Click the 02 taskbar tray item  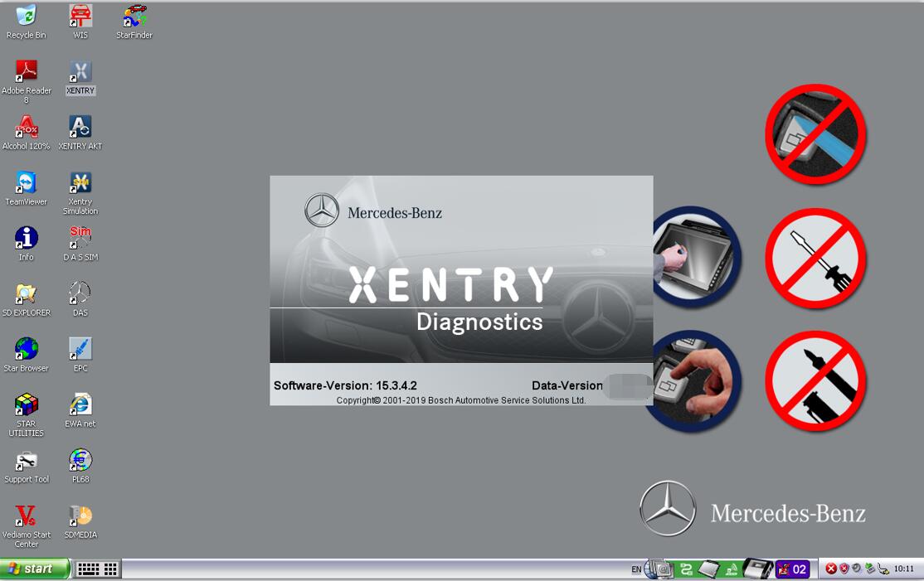tap(793, 569)
